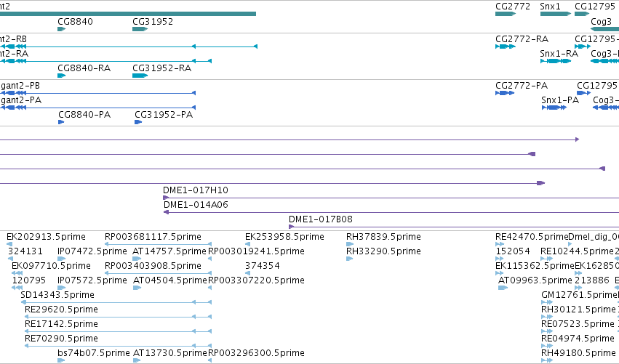619x364 pixels.
Task: Open EST EK253958.5prime
Action: pos(284,237)
